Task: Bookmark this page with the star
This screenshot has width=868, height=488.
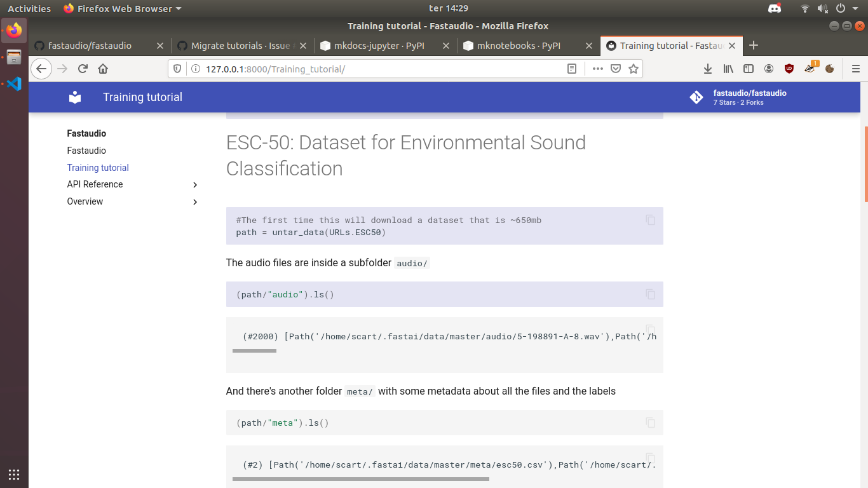Action: pos(633,68)
